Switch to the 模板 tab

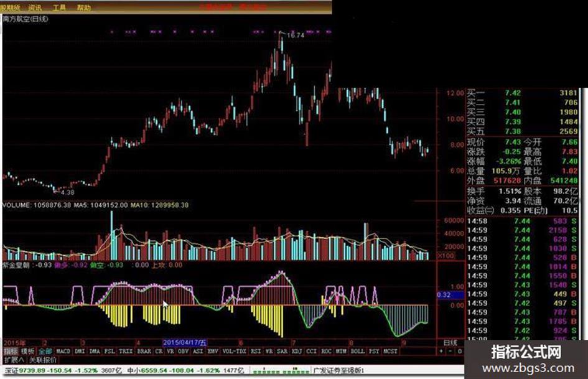[x=27, y=351]
